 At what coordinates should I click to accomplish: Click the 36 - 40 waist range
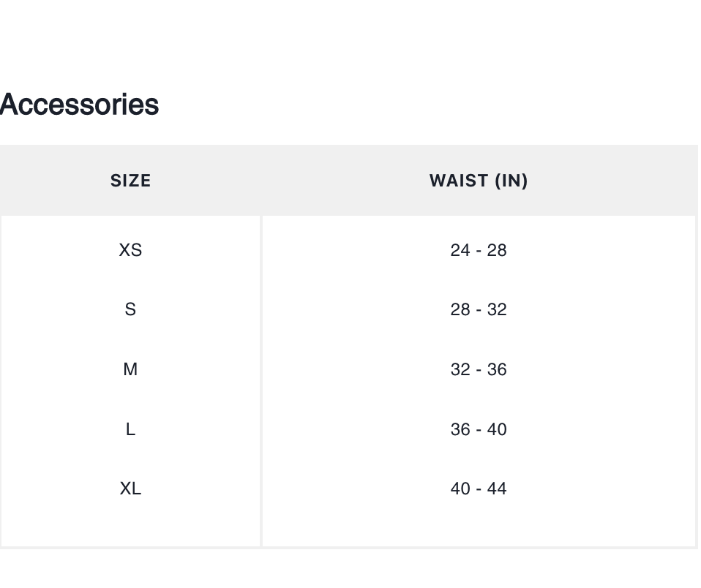pyautogui.click(x=479, y=429)
